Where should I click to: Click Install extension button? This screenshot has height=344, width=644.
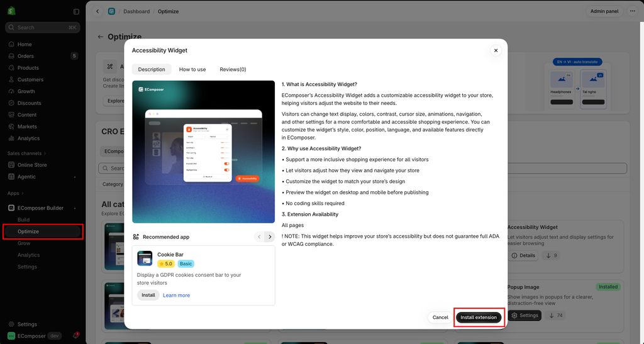click(479, 318)
